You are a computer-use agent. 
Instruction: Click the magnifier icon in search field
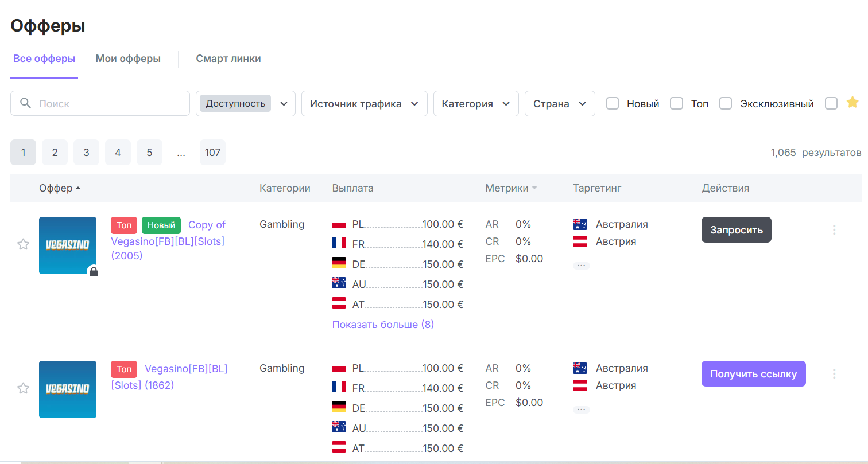(x=25, y=103)
